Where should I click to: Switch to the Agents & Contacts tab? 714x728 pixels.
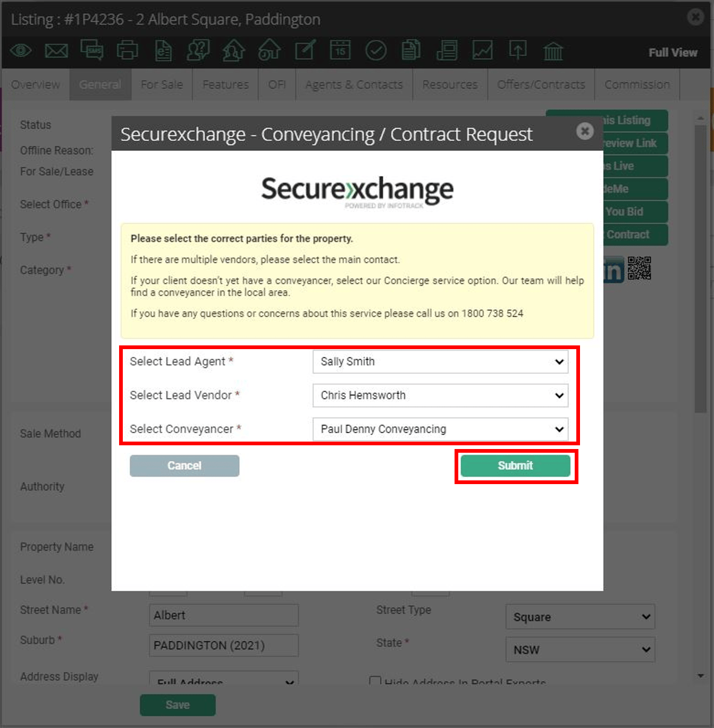[354, 84]
